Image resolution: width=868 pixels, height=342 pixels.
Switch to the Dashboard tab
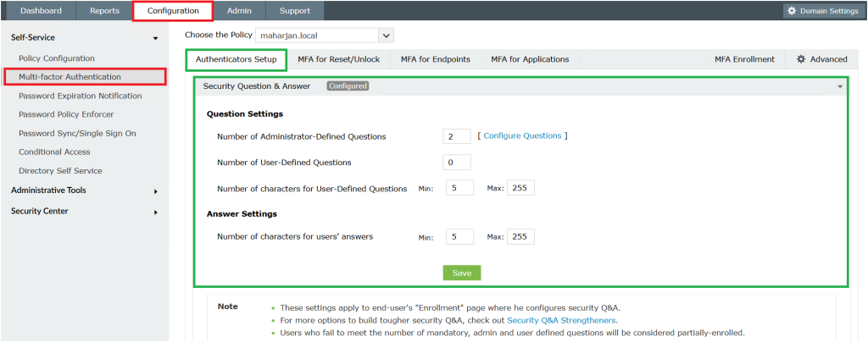tap(41, 11)
